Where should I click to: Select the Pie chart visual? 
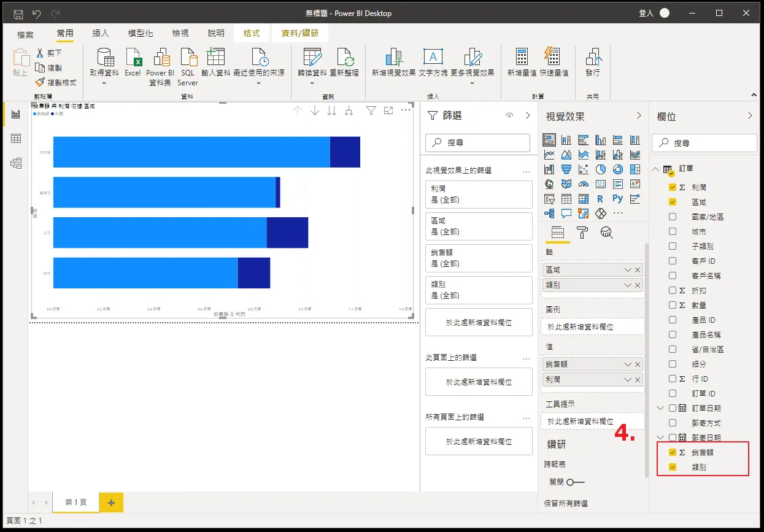601,169
